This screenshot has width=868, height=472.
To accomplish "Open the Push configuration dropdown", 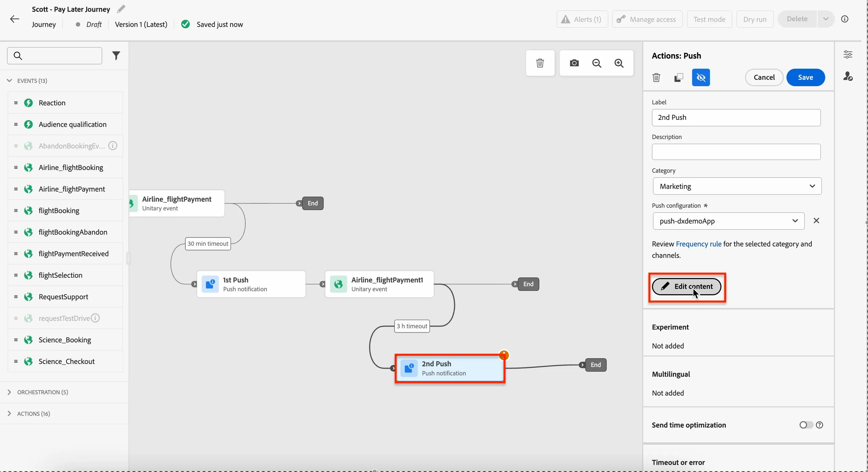I will [x=728, y=221].
